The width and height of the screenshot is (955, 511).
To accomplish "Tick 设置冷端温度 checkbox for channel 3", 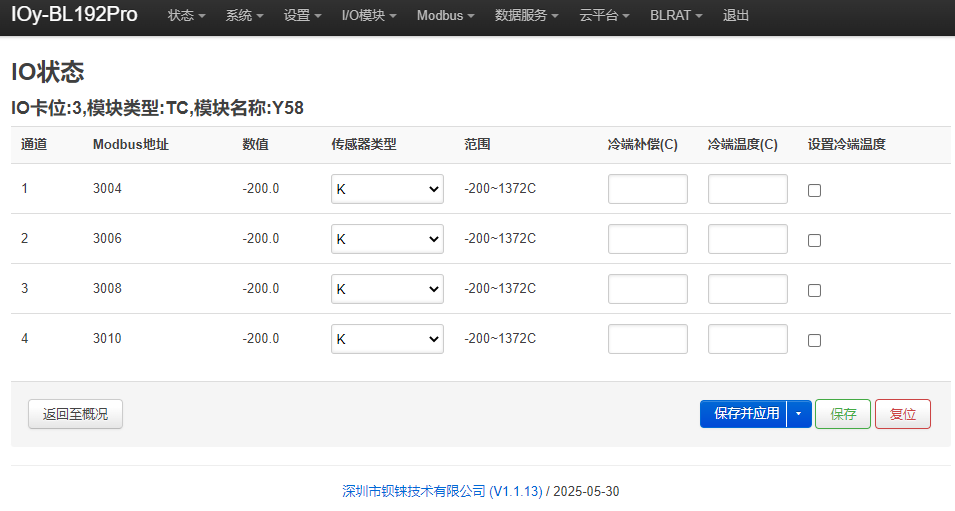I will tap(814, 291).
